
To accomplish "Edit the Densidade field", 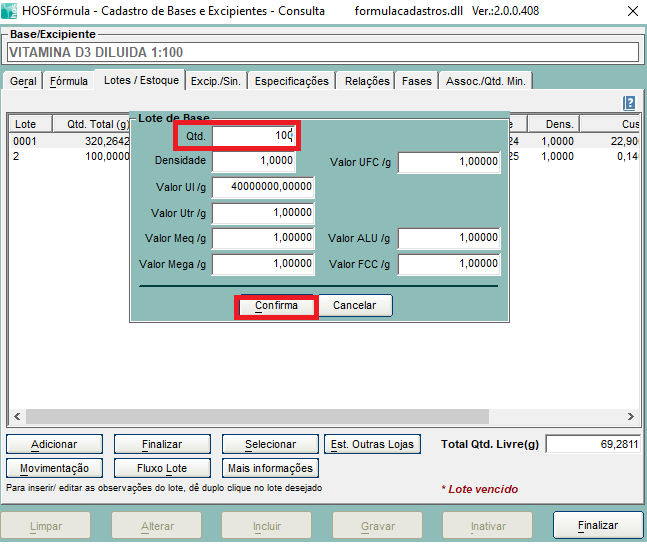I will pyautogui.click(x=254, y=160).
